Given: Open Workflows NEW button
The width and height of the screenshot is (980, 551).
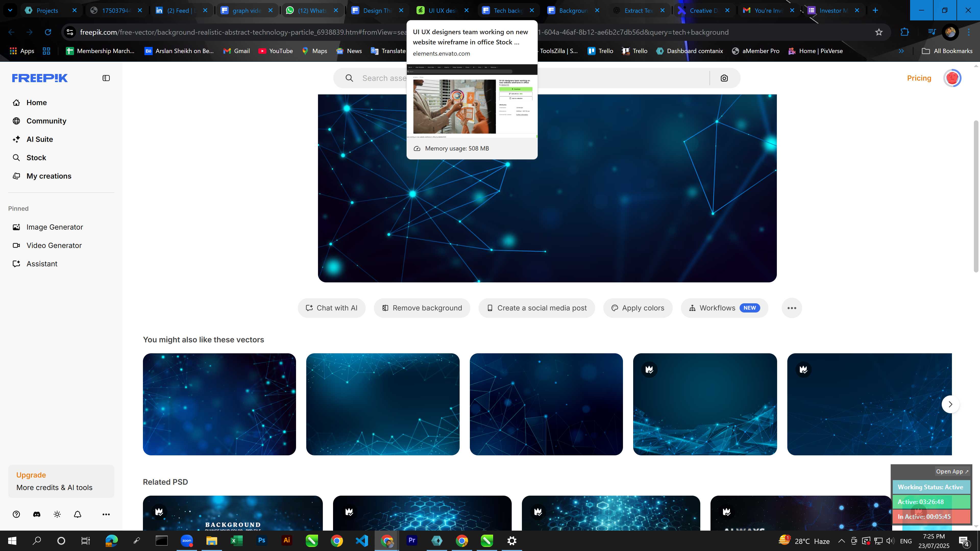Looking at the screenshot, I should click(x=724, y=308).
